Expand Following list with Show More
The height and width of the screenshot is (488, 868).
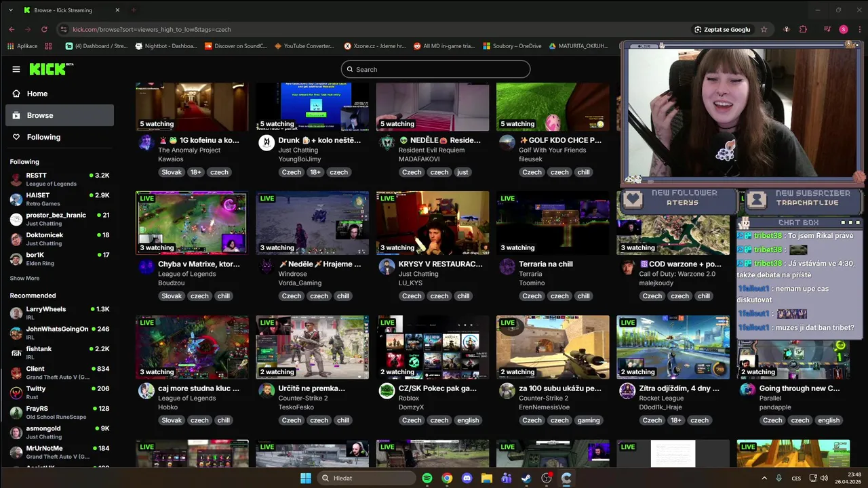24,278
